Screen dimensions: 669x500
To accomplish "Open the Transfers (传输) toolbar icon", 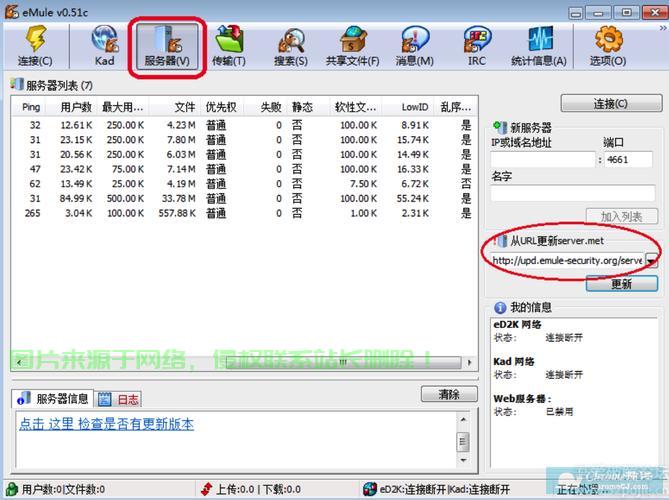I will coord(229,46).
